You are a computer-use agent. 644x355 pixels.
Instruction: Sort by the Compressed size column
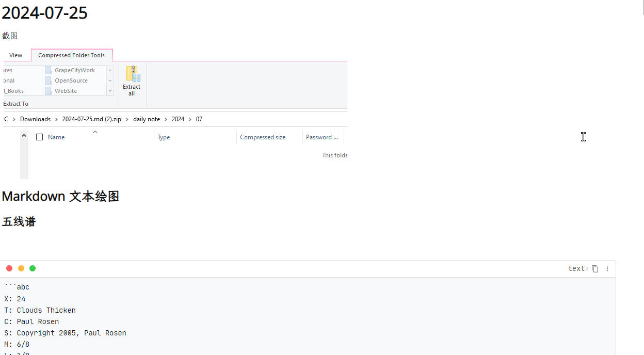coord(263,137)
